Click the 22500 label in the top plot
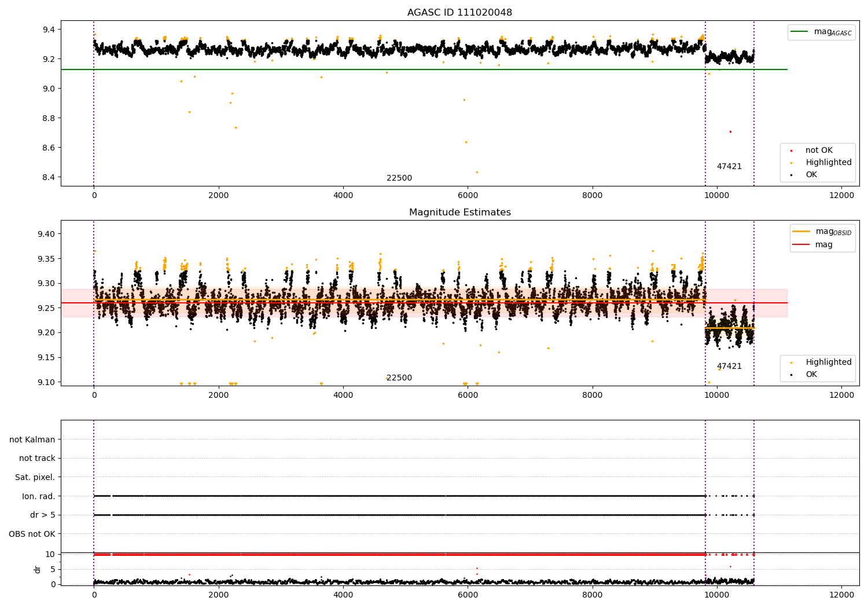This screenshot has width=868, height=608. 399,178
